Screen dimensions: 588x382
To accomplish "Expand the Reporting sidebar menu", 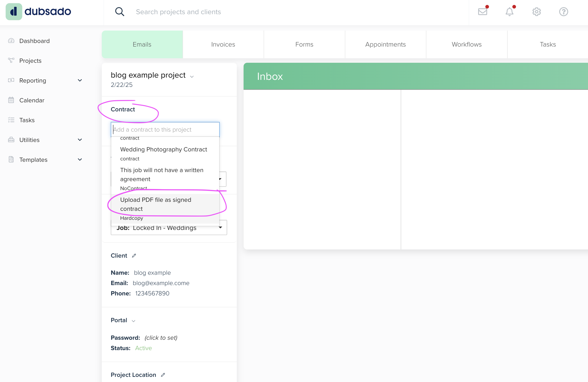I will point(79,80).
